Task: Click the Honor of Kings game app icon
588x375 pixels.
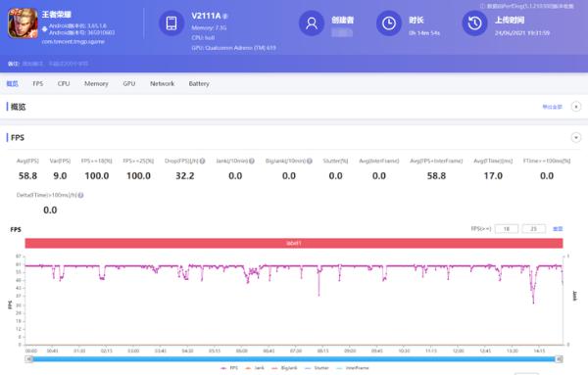Action: [23, 23]
